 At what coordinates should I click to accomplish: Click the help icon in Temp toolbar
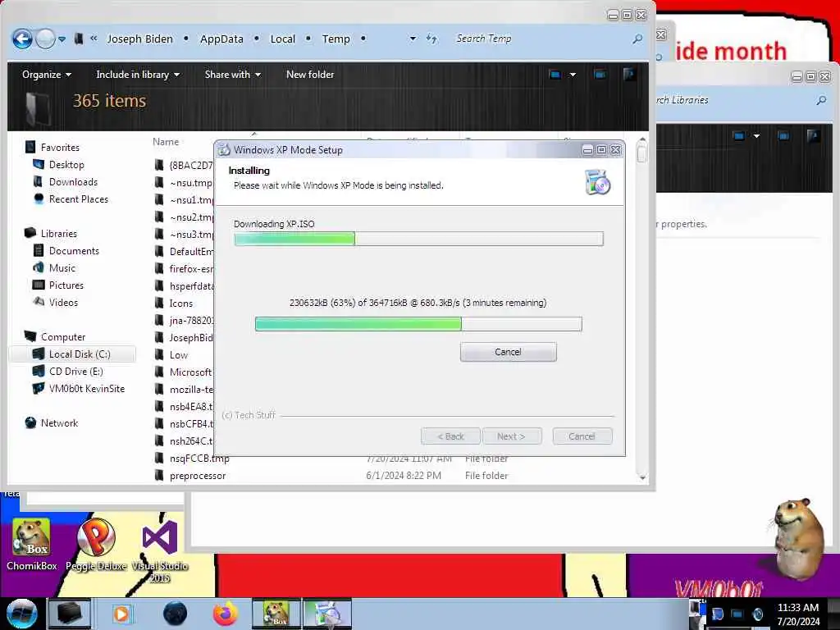(x=629, y=74)
